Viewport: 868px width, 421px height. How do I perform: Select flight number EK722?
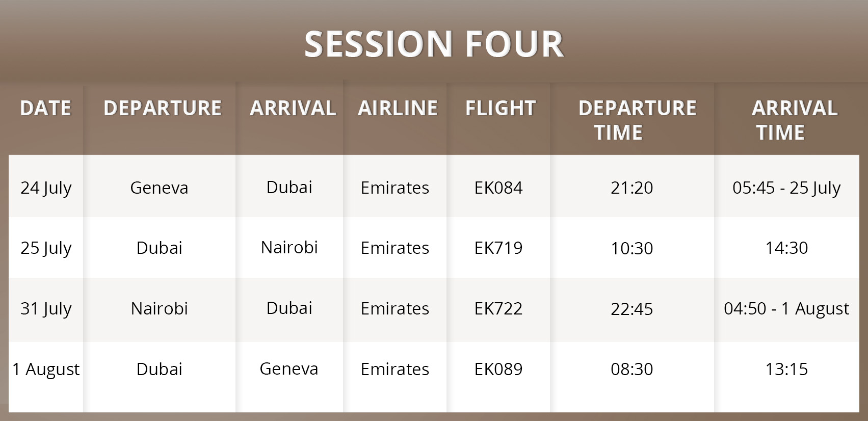(498, 308)
